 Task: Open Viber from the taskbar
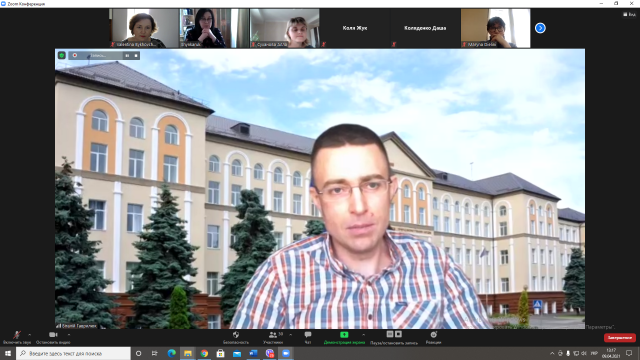[269, 353]
